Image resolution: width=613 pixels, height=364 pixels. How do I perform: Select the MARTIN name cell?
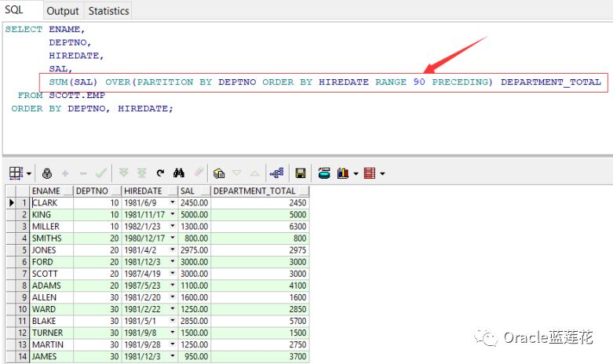(x=52, y=344)
